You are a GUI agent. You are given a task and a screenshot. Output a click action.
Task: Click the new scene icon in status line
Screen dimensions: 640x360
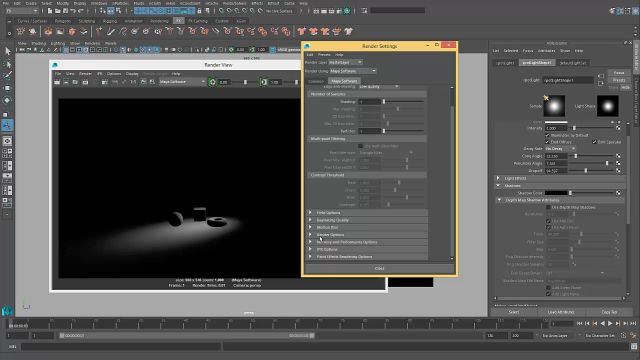tap(50, 11)
